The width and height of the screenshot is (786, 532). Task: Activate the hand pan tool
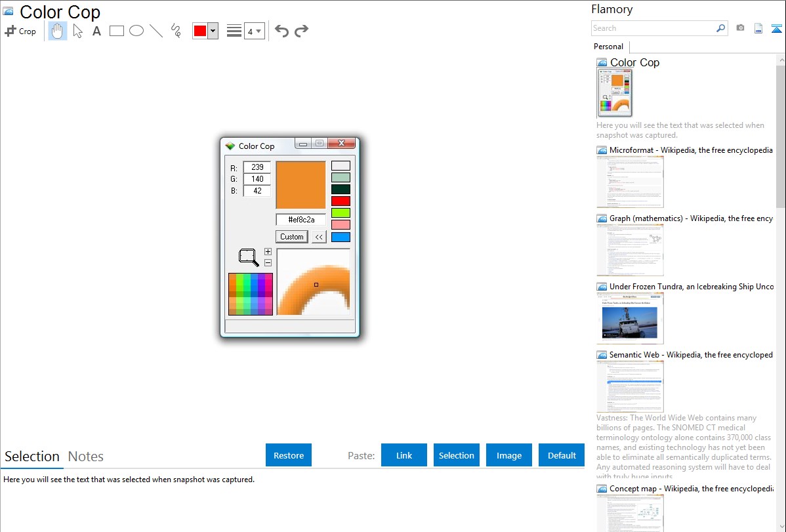tap(58, 31)
